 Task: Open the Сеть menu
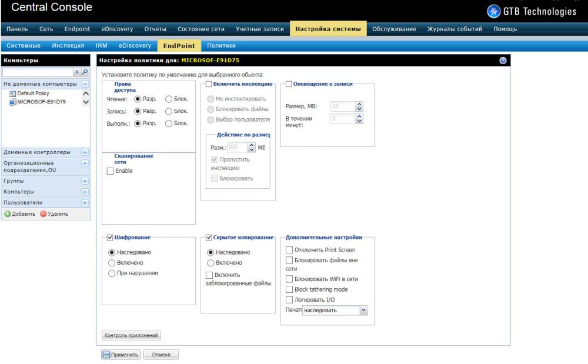coord(46,29)
